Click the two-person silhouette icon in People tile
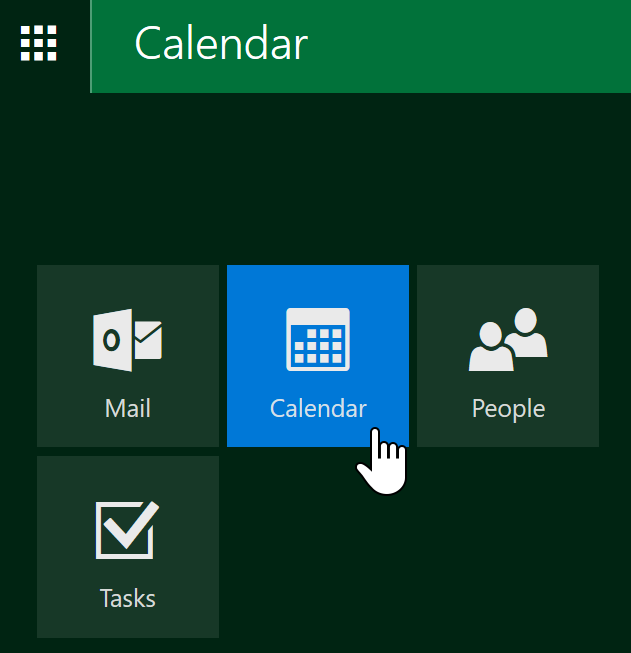This screenshot has height=653, width=631. point(508,340)
